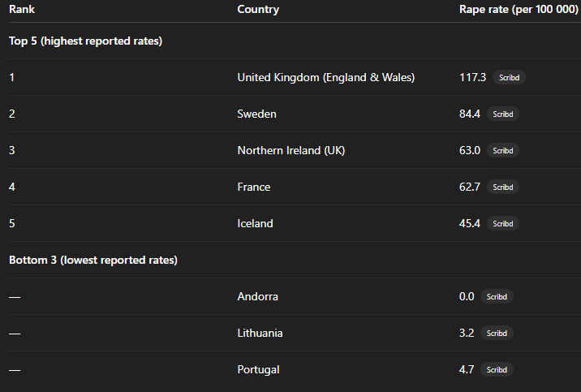
Task: Click the rank dash in Andorra row
Action: click(x=15, y=297)
